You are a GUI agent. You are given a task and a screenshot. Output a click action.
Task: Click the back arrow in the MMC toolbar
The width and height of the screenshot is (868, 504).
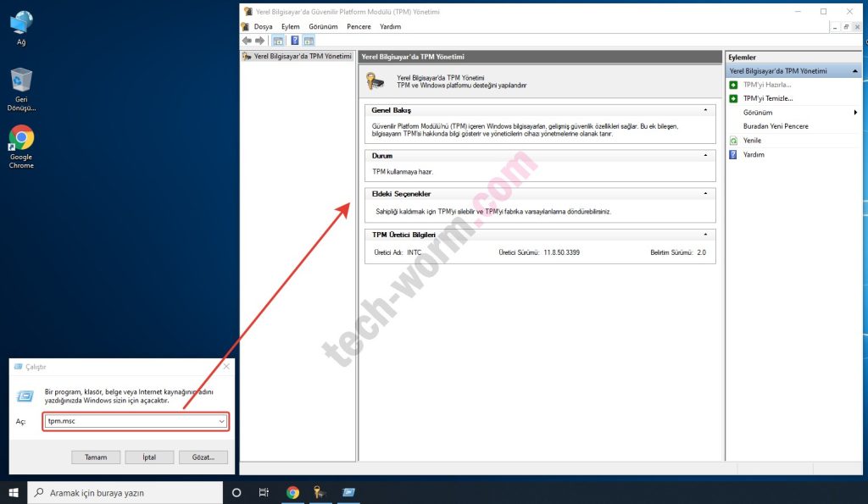[x=247, y=41]
